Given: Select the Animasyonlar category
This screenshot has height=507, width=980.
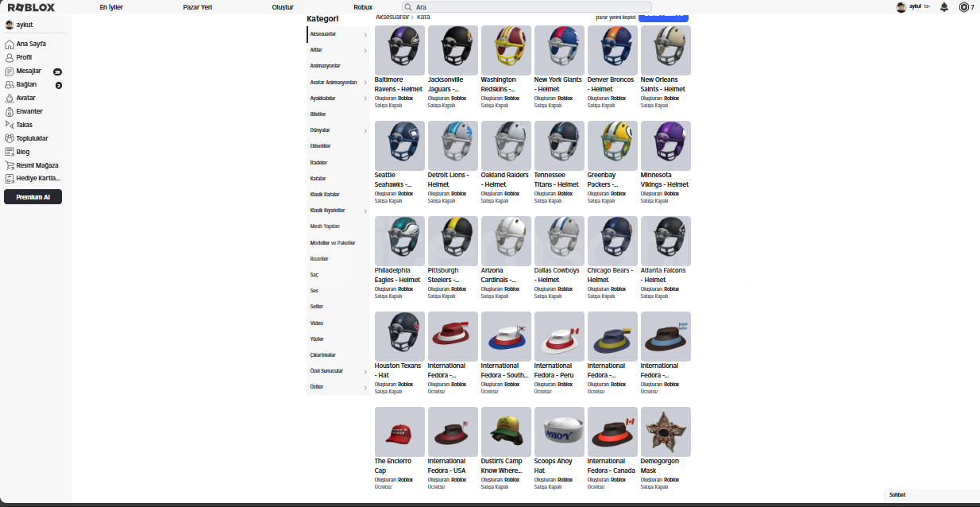Looking at the screenshot, I should pyautogui.click(x=326, y=66).
